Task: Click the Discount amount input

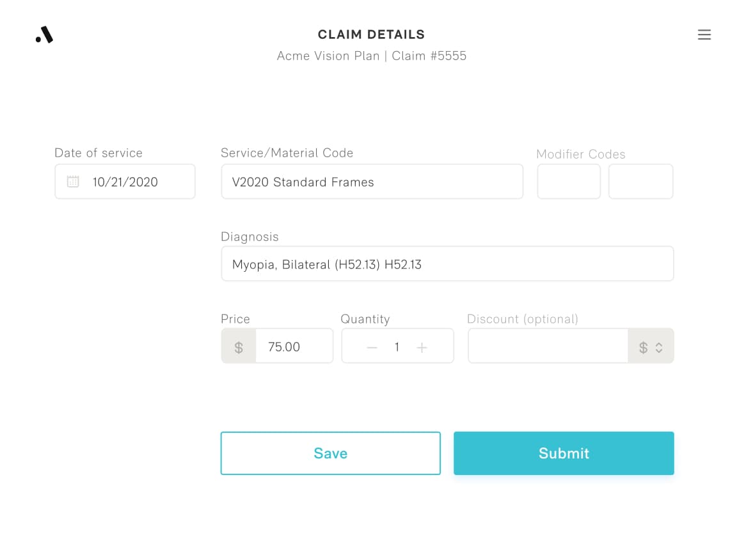Action: tap(548, 346)
